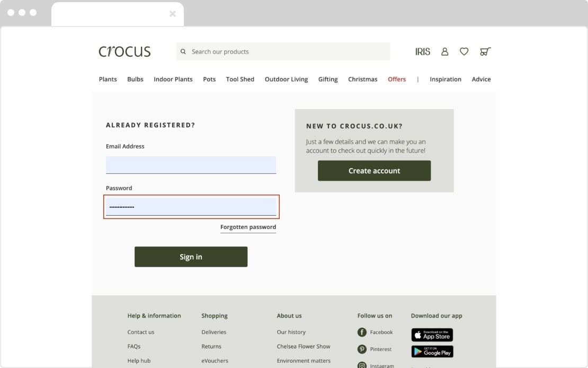
Task: Open the Bulbs menu
Action: pos(136,79)
